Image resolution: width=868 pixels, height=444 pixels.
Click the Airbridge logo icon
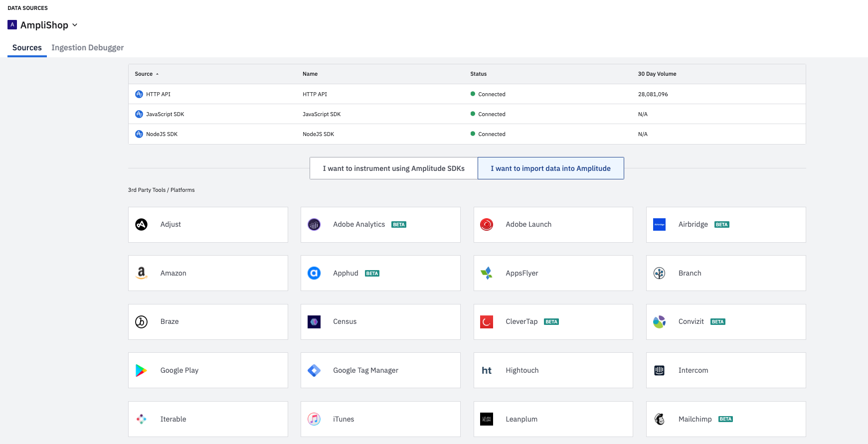click(x=660, y=225)
